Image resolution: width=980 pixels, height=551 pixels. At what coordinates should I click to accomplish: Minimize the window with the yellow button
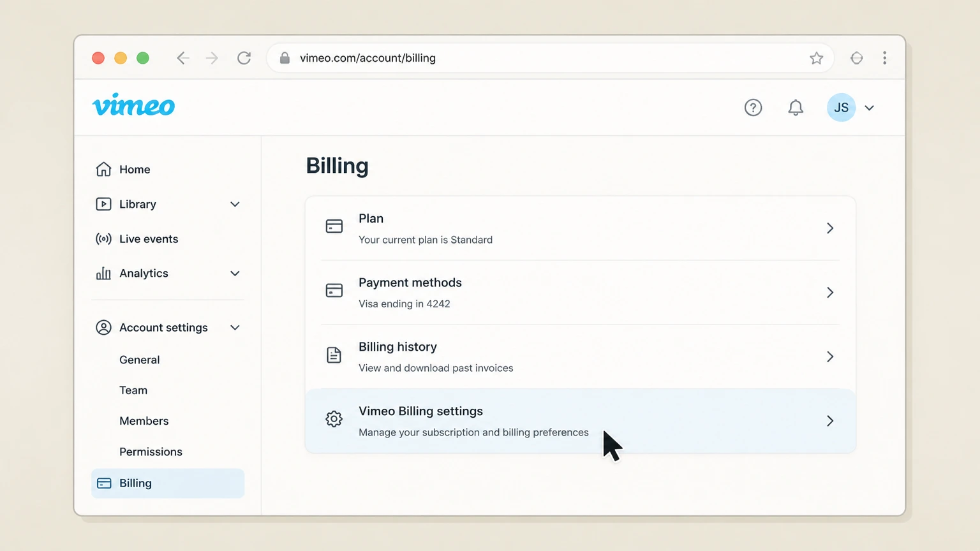click(x=121, y=58)
